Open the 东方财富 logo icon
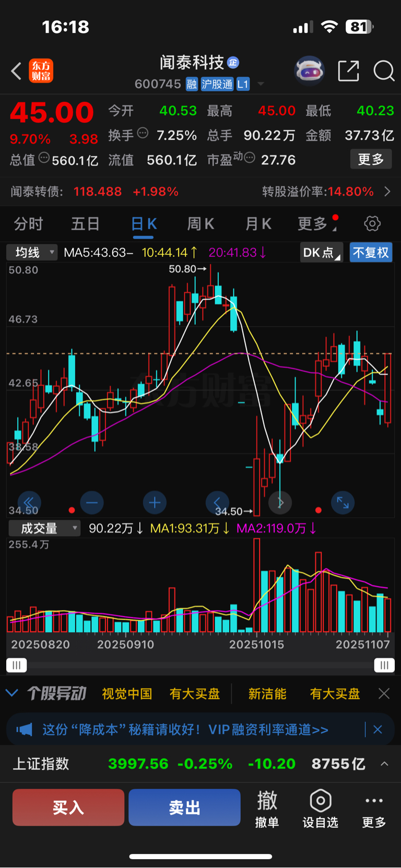 pyautogui.click(x=41, y=71)
